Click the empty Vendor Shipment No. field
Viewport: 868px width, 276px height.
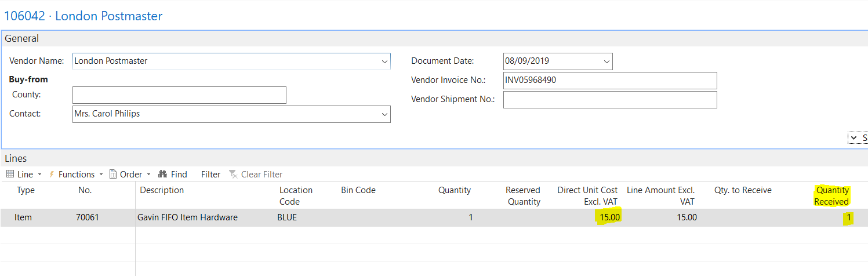pyautogui.click(x=609, y=100)
